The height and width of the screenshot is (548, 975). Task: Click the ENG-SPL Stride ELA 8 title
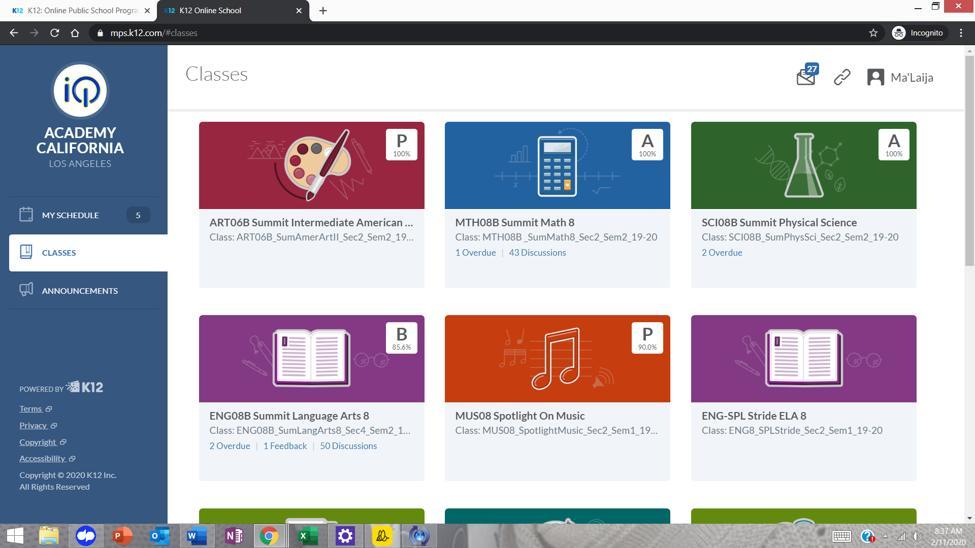[x=754, y=416]
